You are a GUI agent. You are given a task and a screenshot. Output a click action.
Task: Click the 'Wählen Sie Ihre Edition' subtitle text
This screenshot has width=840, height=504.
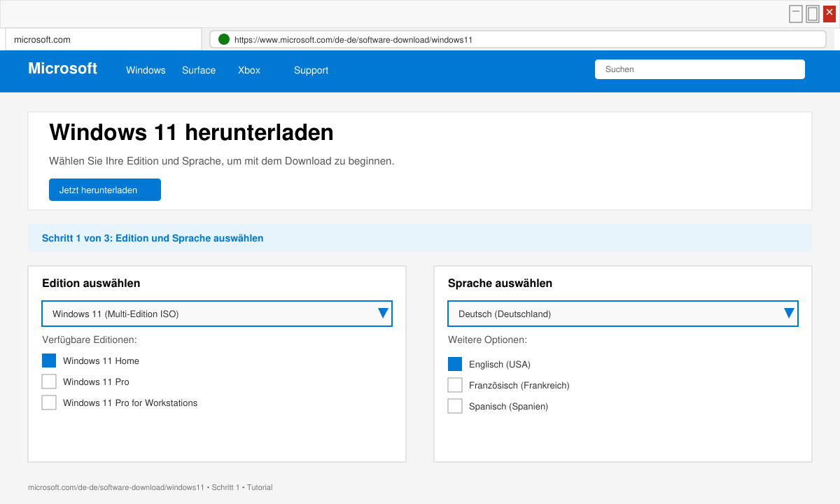[x=222, y=161]
